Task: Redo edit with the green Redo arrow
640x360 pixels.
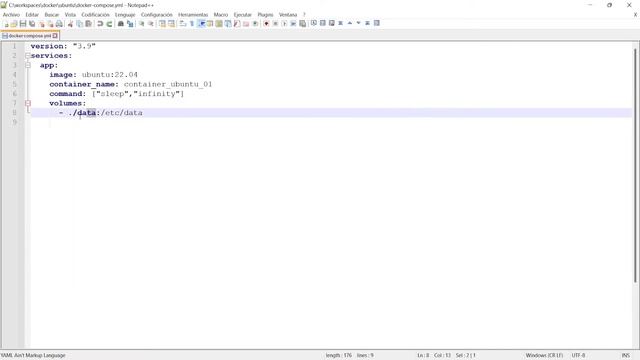Action: (x=109, y=24)
